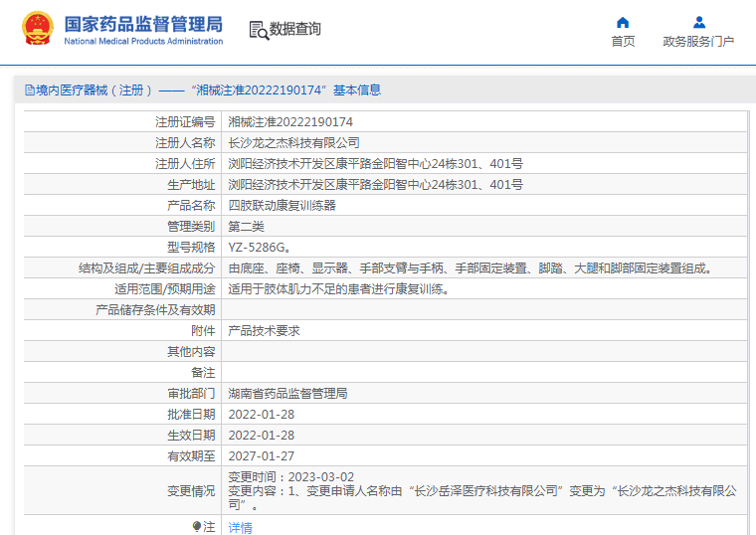This screenshot has width=756, height=535.
Task: Click the 变更情况 row label
Action: 191,490
